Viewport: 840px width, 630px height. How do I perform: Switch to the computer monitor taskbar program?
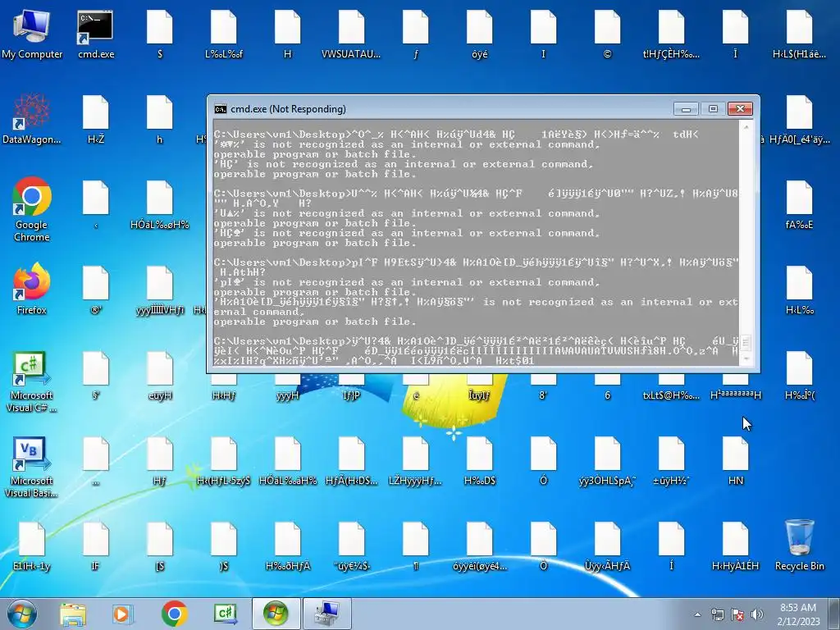tap(327, 614)
